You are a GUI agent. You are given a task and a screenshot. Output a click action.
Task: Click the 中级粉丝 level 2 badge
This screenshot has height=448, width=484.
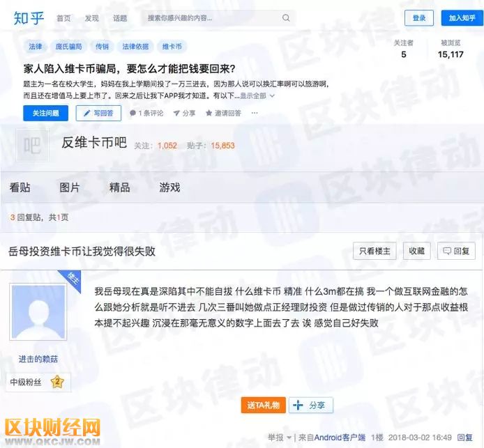57,382
